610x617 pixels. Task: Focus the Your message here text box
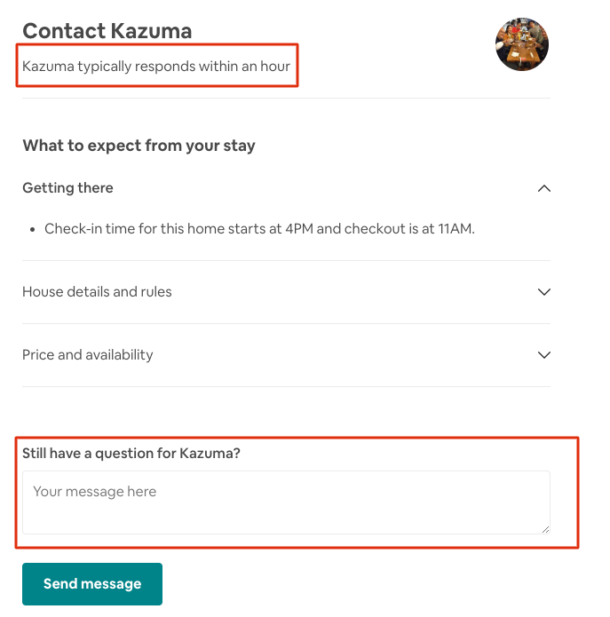point(285,502)
